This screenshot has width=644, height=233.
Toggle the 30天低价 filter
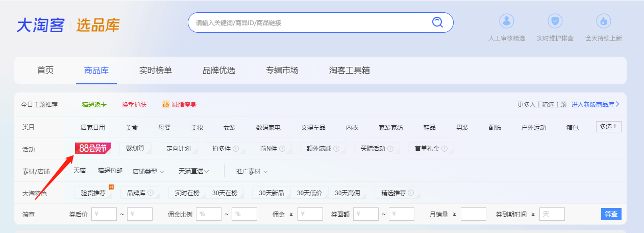[x=309, y=193]
